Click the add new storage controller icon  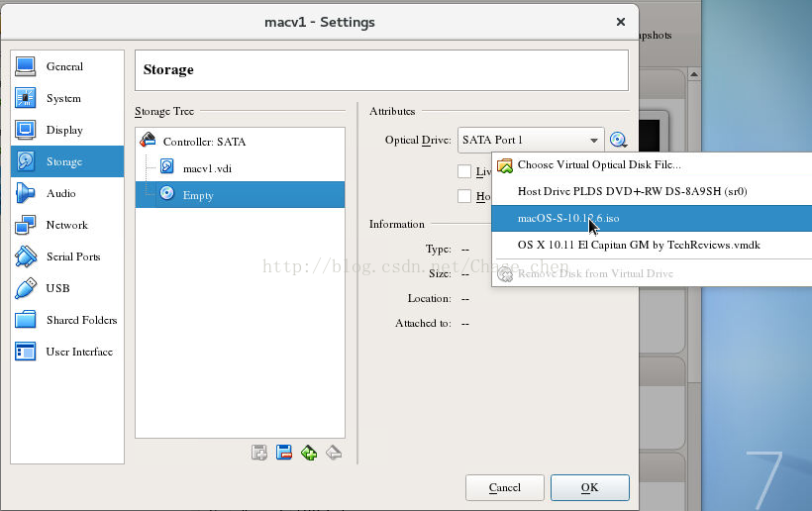tap(258, 453)
